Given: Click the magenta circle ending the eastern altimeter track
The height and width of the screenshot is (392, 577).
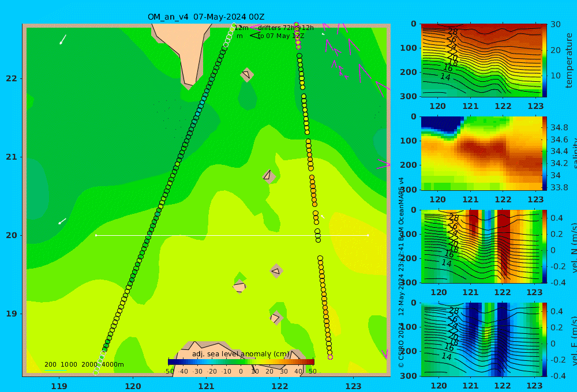Looking at the screenshot, I should click(x=330, y=357).
